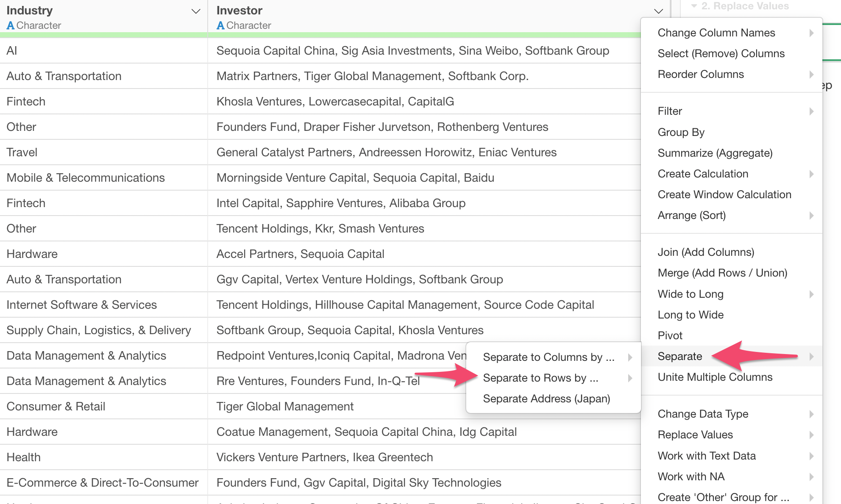Click the Create Calculation submenu arrow
The width and height of the screenshot is (841, 504).
(x=811, y=174)
